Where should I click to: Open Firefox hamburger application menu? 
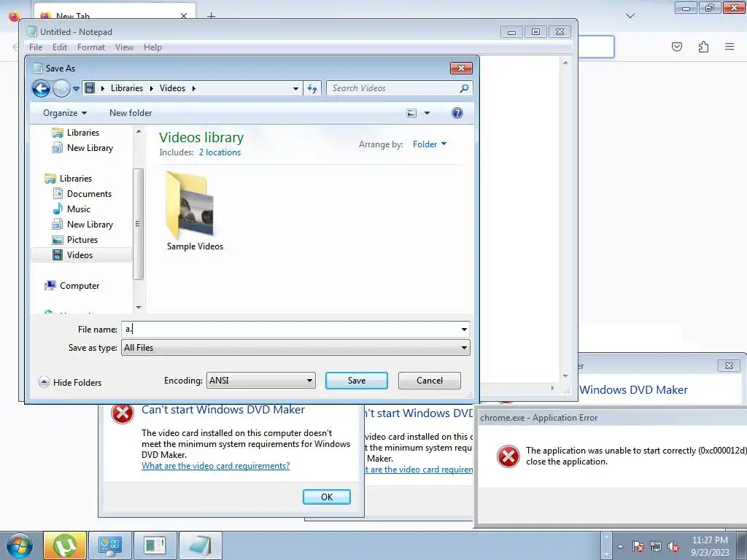[729, 47]
